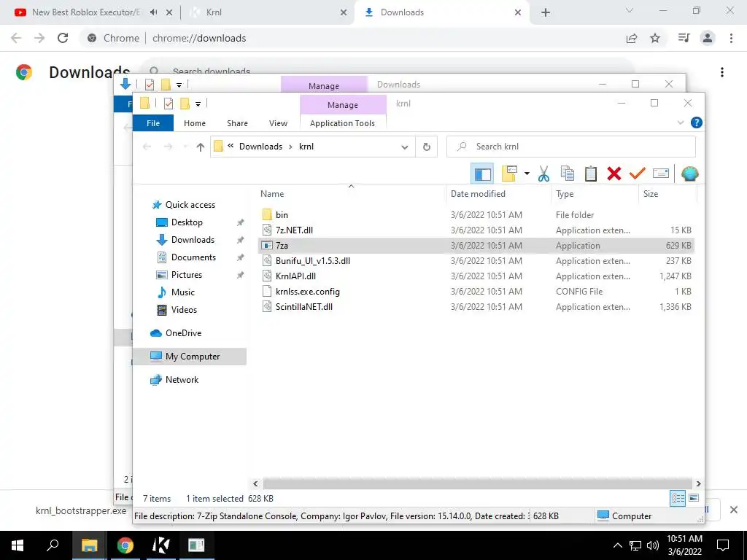Image resolution: width=747 pixels, height=560 pixels.
Task: Open Music in navigation pane
Action: (x=183, y=292)
